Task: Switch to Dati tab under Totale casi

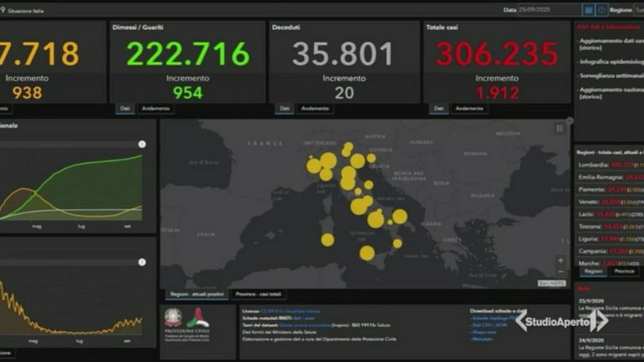Action: pyautogui.click(x=438, y=108)
